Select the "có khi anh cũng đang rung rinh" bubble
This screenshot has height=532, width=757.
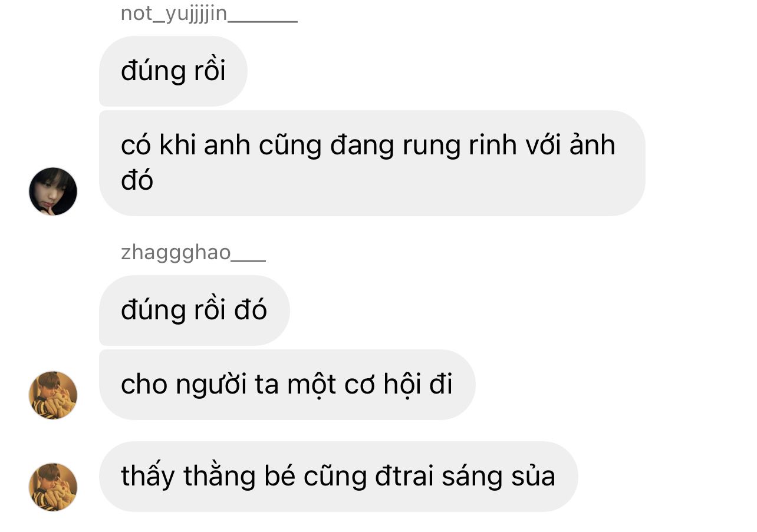[x=372, y=163]
